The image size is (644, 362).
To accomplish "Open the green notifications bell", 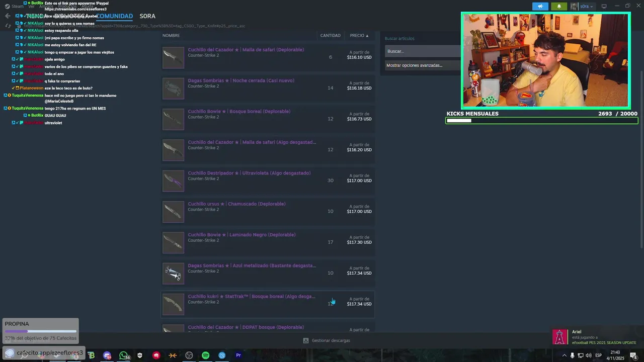I will (559, 7).
